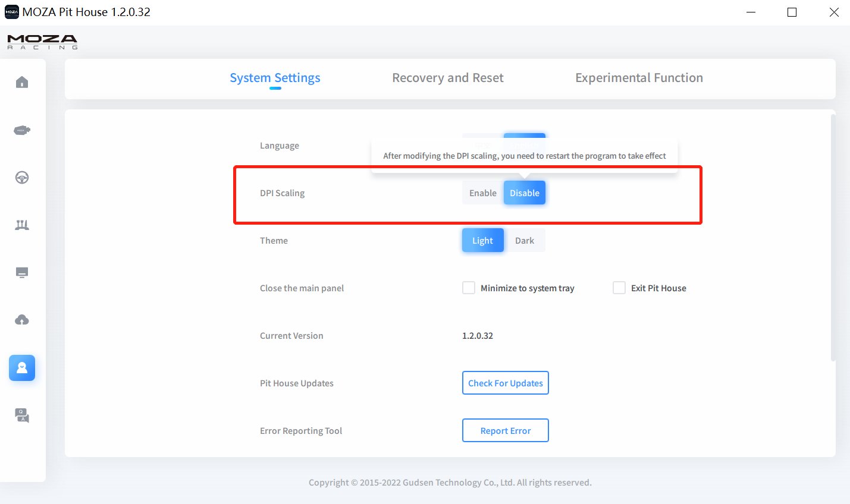Click the Pit House Updates label
The width and height of the screenshot is (850, 504).
296,383
